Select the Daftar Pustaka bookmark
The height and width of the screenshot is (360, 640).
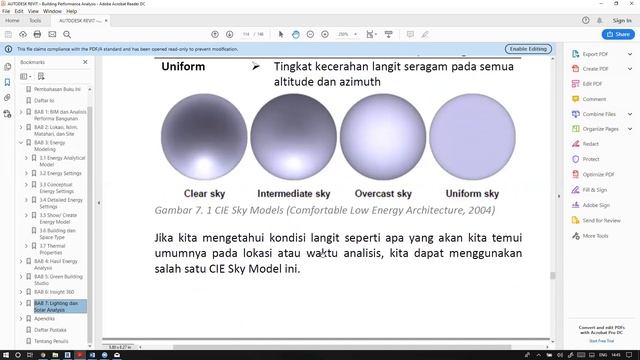(50, 330)
